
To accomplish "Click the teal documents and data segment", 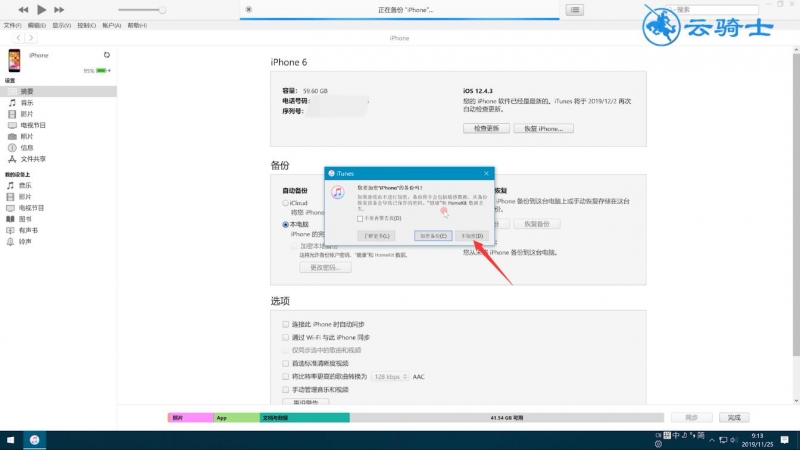I will point(305,417).
